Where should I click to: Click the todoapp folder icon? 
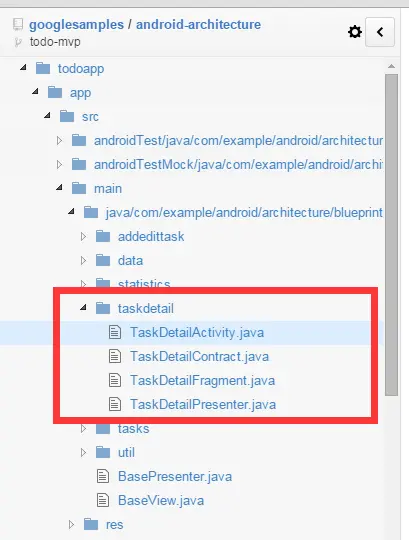(43, 68)
